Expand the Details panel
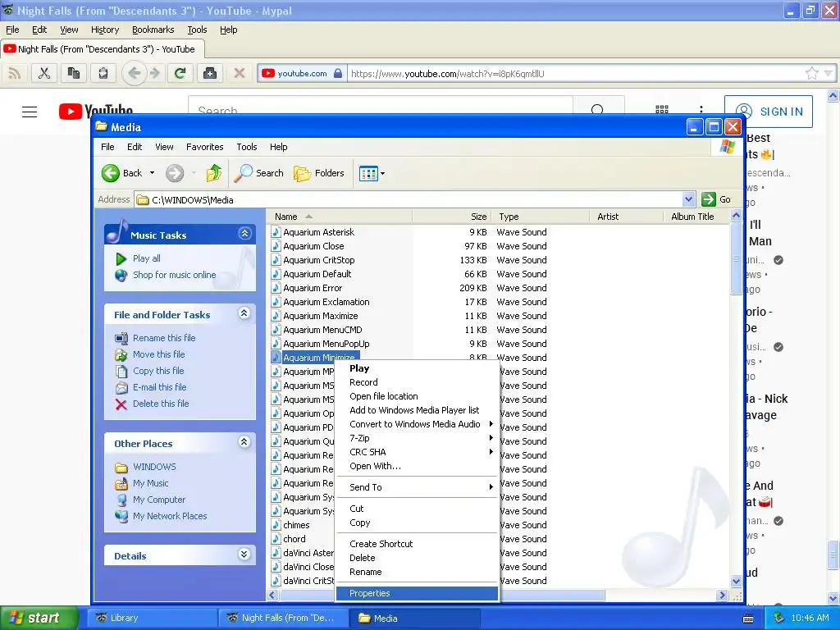Image resolution: width=840 pixels, height=630 pixels. click(x=244, y=555)
